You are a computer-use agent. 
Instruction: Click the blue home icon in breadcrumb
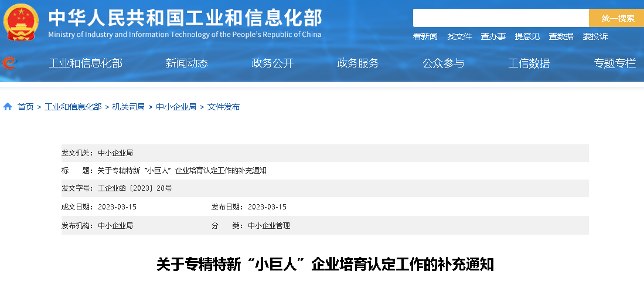(8, 107)
